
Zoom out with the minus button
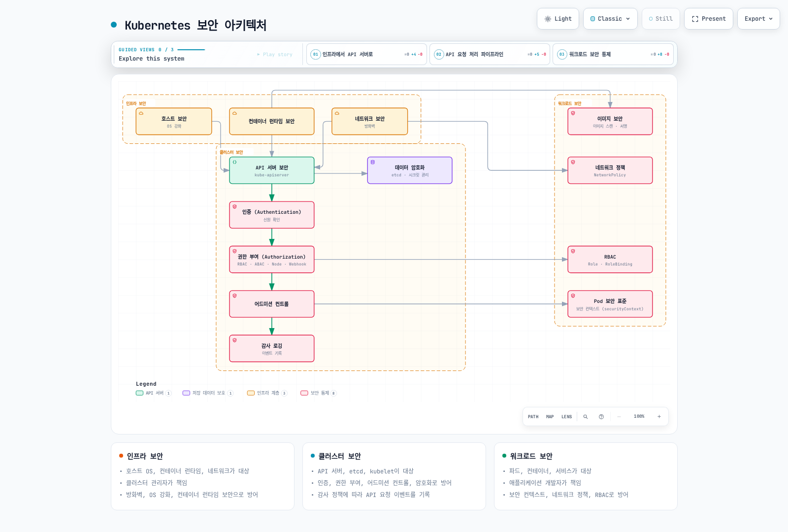pos(619,417)
